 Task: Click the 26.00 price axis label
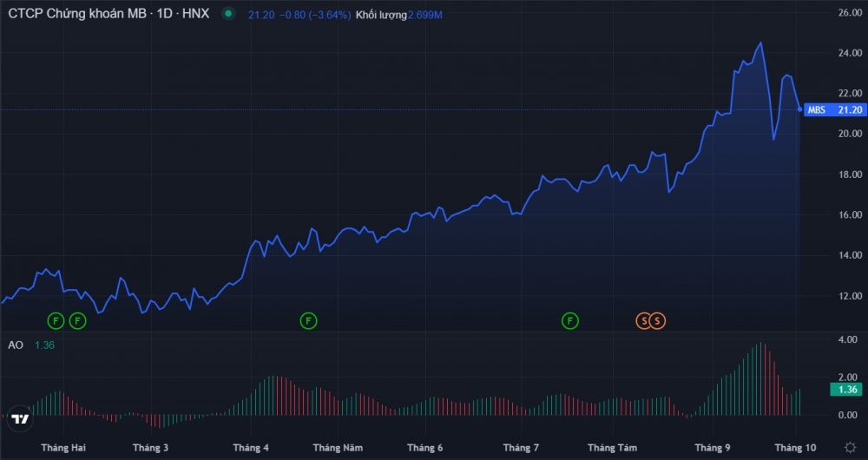(x=851, y=12)
